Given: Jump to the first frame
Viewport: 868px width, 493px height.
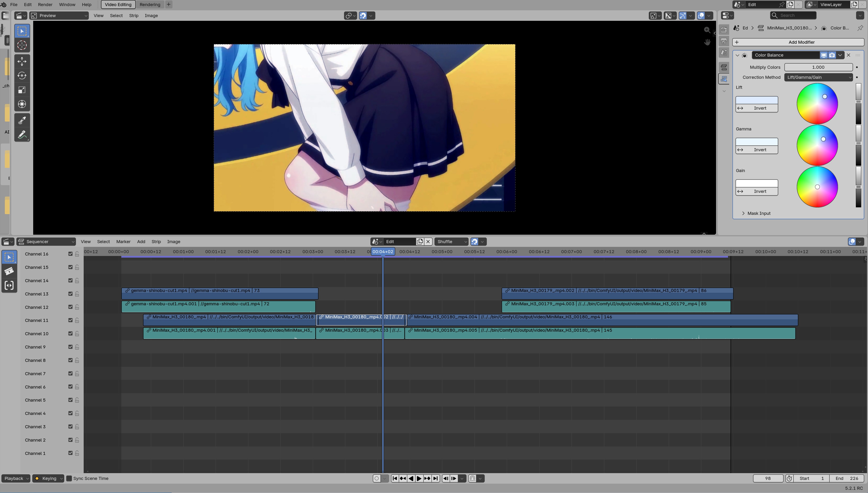Looking at the screenshot, I should click(x=395, y=479).
